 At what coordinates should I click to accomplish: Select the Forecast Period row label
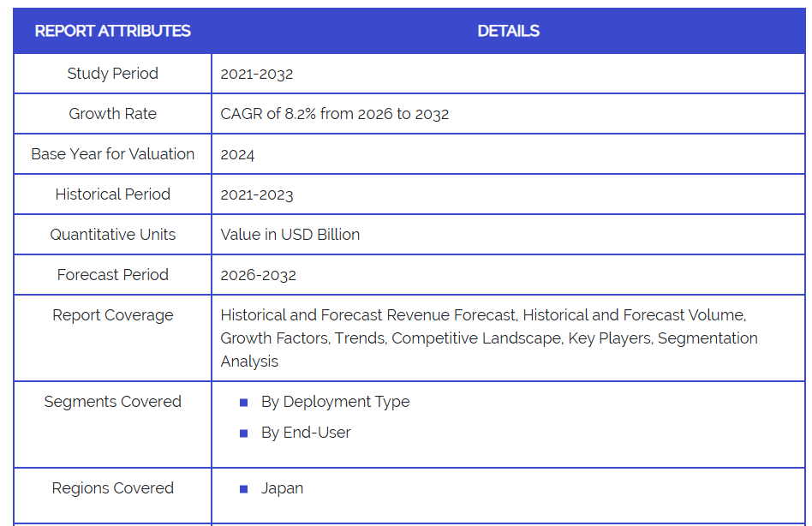(x=112, y=275)
